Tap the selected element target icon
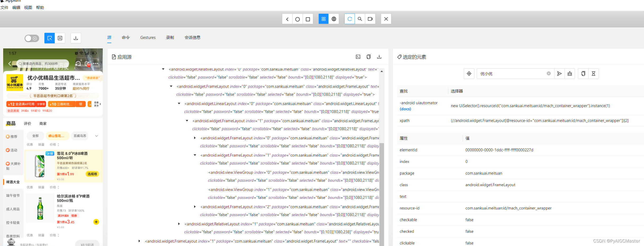This screenshot has height=246, width=644. point(469,74)
